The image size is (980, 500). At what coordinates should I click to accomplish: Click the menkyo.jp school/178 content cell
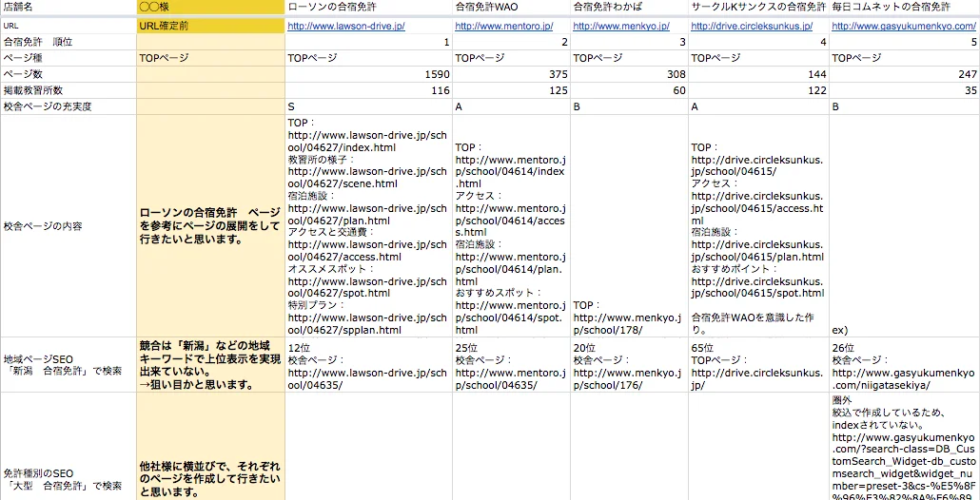click(x=629, y=226)
